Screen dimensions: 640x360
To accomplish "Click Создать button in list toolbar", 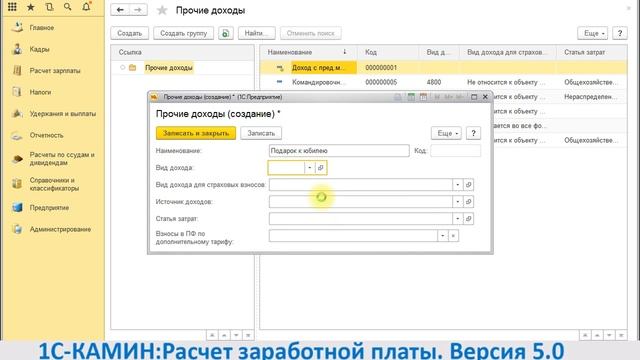I will tap(129, 33).
